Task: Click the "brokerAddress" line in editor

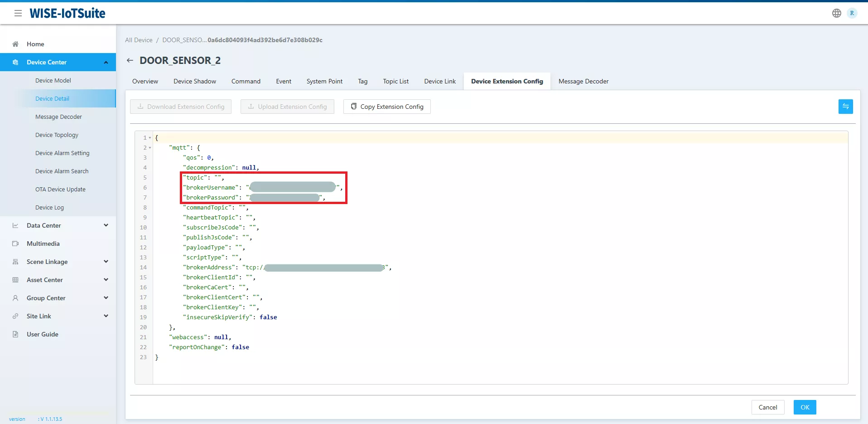Action: (287, 268)
